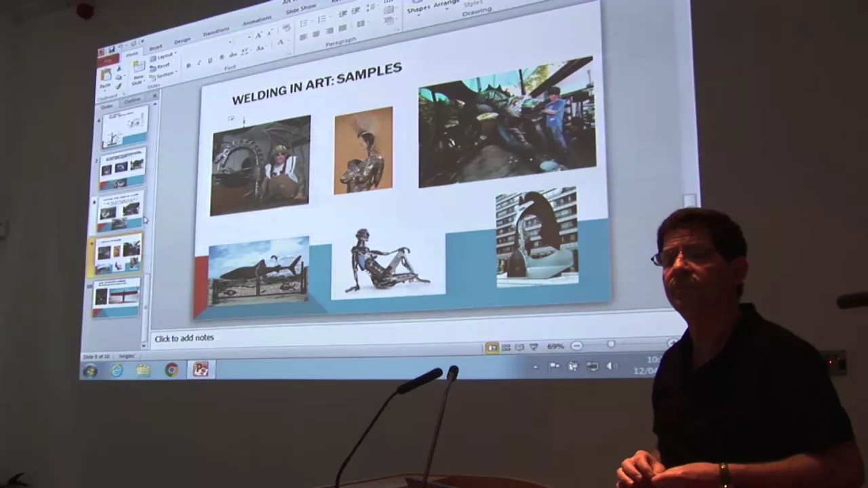The height and width of the screenshot is (488, 868).
Task: Click 'WELDING IN ART: SAMPLES' title
Action: click(317, 83)
